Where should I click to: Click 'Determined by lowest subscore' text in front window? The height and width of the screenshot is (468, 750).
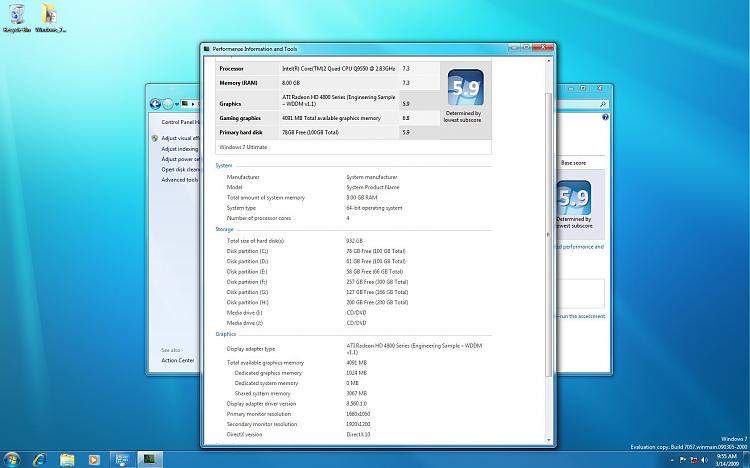click(x=463, y=117)
